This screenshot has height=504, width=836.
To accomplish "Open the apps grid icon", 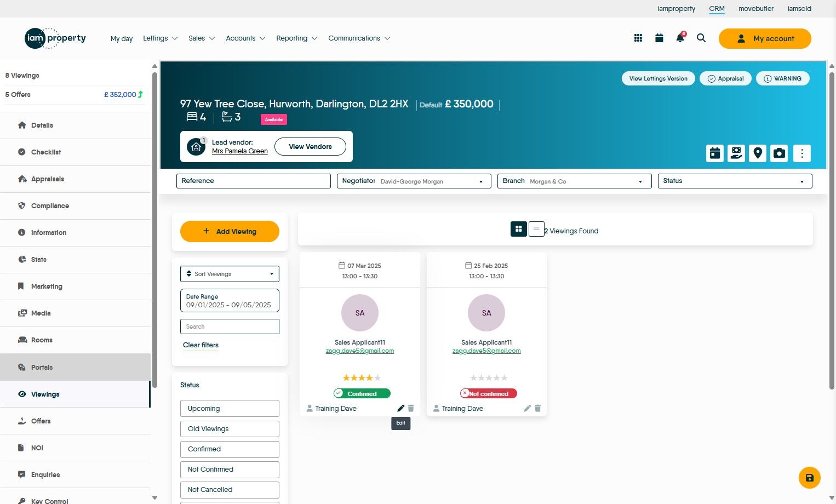I will [638, 38].
